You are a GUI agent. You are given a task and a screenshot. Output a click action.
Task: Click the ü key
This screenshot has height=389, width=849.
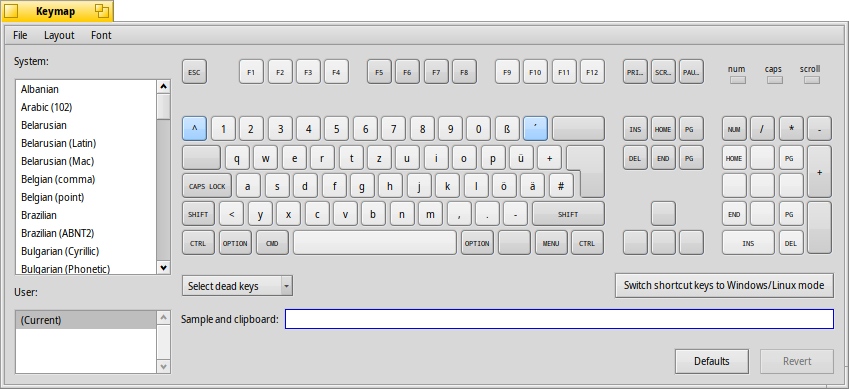(x=521, y=158)
